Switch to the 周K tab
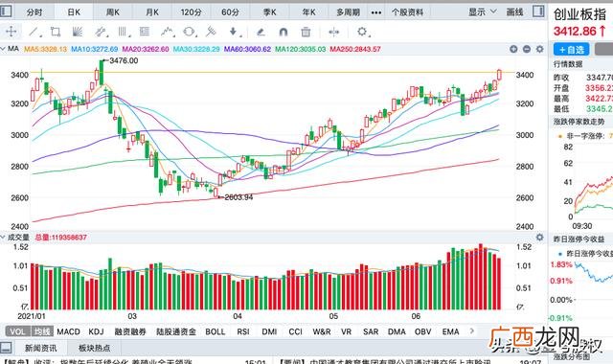613x364 pixels. click(113, 12)
